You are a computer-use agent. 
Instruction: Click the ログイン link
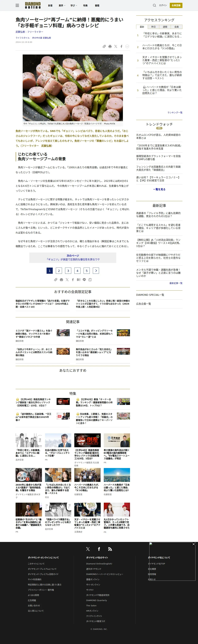pos(163,5)
